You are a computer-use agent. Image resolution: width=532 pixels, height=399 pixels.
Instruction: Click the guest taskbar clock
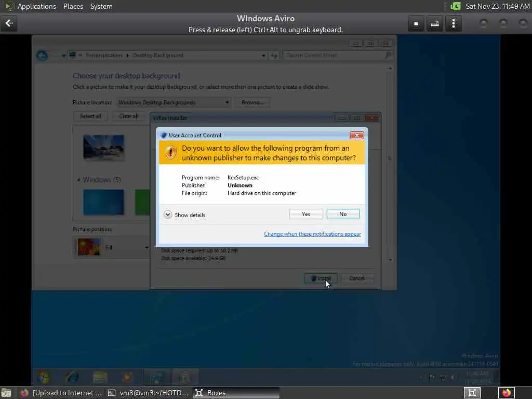pyautogui.click(x=477, y=377)
